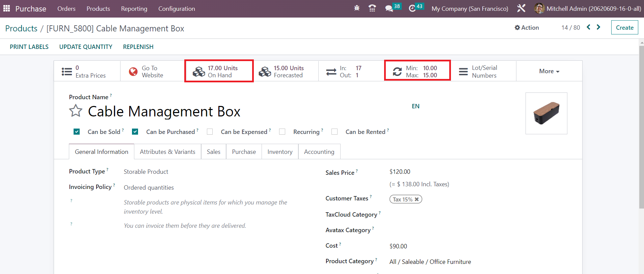Screen dimensions: 644x274
Task: Open the chat messages icon
Action: pyautogui.click(x=389, y=8)
